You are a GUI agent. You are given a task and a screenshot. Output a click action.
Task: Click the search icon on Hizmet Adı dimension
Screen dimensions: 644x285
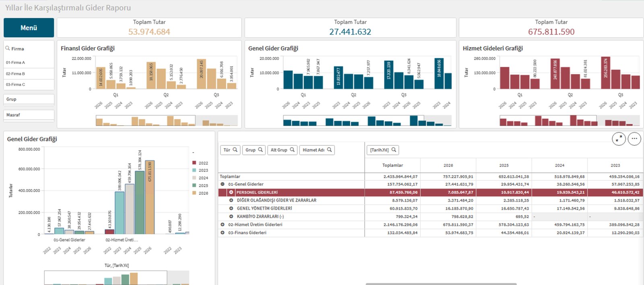click(x=329, y=150)
